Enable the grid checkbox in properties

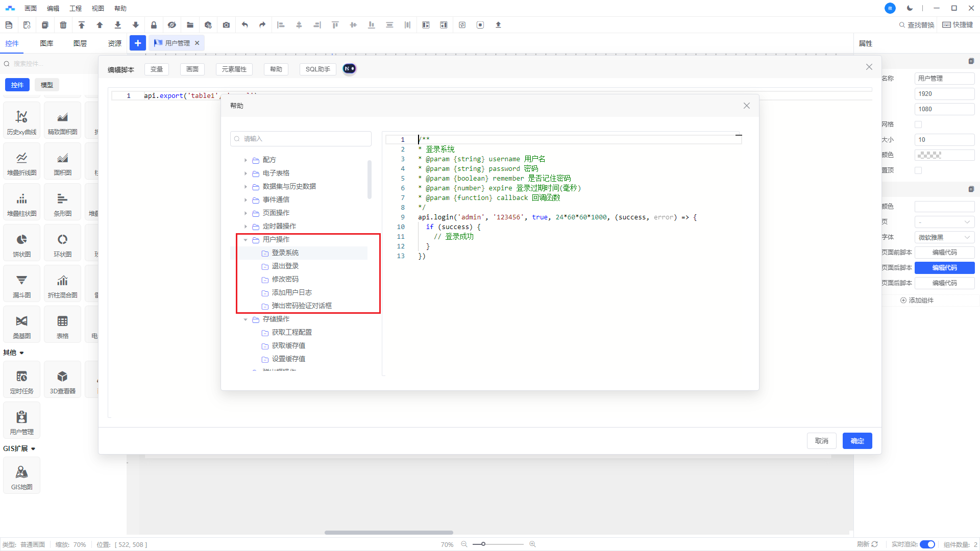click(918, 124)
